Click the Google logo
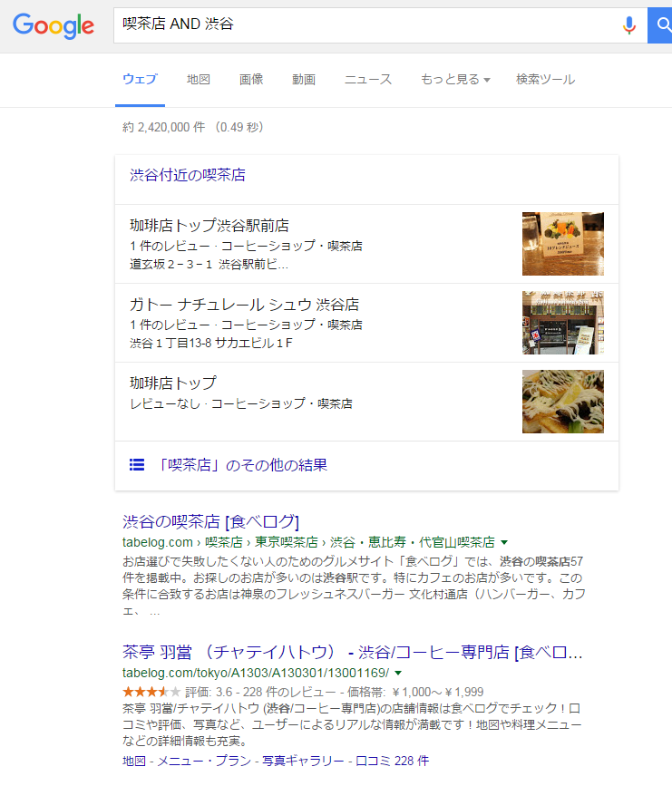This screenshot has width=672, height=786. [x=54, y=26]
